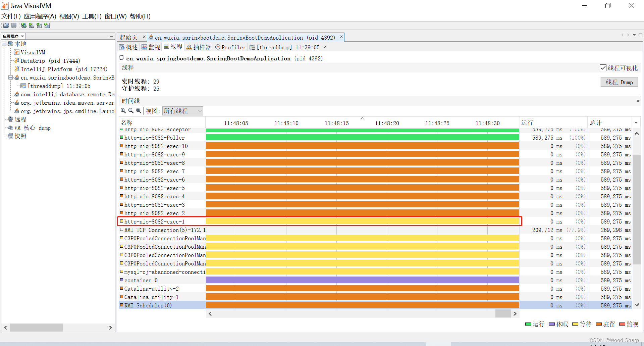Open the 窗口(W) menu
The width and height of the screenshot is (644, 346).
click(115, 16)
